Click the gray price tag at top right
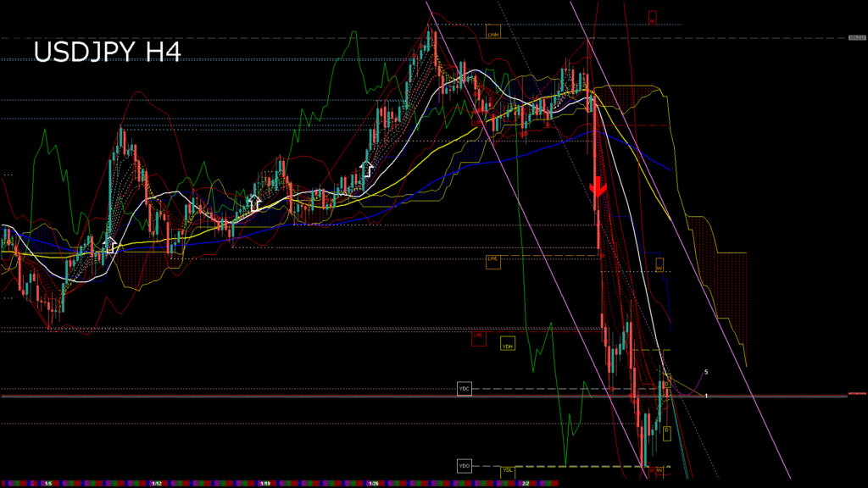Viewport: 868px width, 488px height. pyautogui.click(x=856, y=38)
